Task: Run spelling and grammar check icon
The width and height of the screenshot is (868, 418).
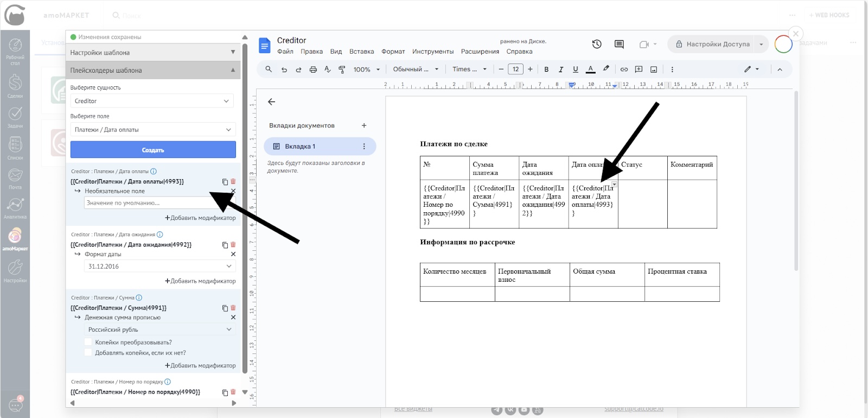Action: click(x=328, y=69)
